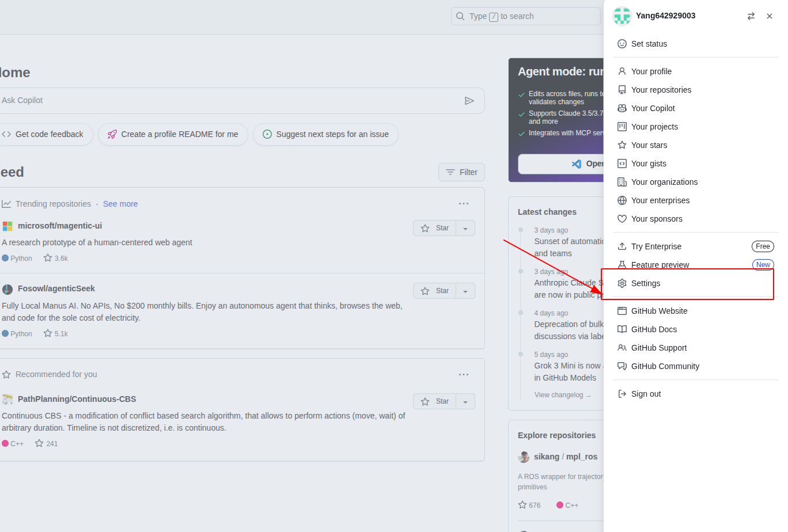Open the sikang / mpl_ros repository
Screen dimensions: 788x532
click(566, 457)
